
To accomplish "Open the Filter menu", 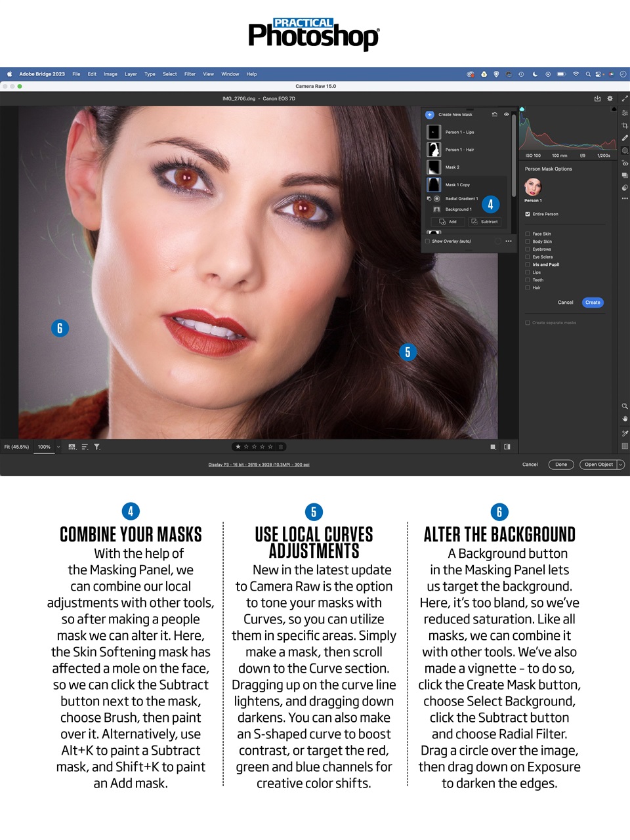I will pyautogui.click(x=190, y=74).
